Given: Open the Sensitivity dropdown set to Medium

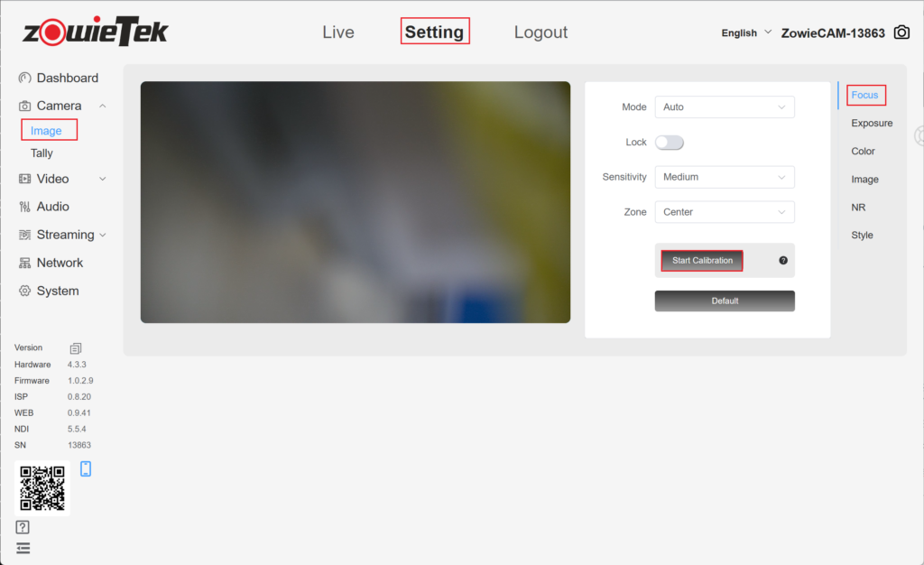Looking at the screenshot, I should [724, 177].
